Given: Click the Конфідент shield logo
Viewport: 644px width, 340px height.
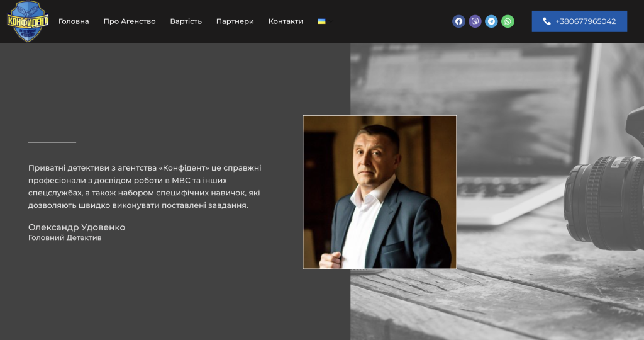Looking at the screenshot, I should [28, 21].
